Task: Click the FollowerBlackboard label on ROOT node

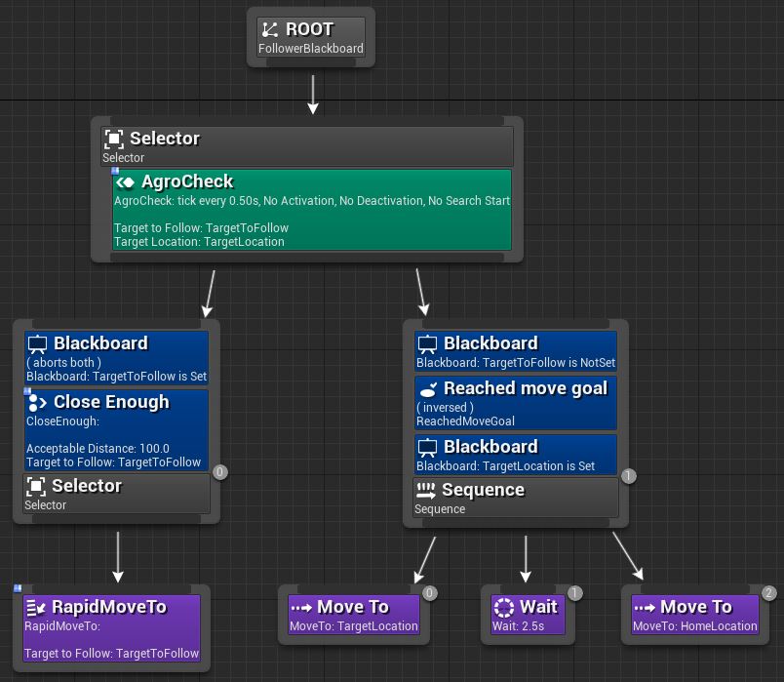Action: (x=311, y=49)
